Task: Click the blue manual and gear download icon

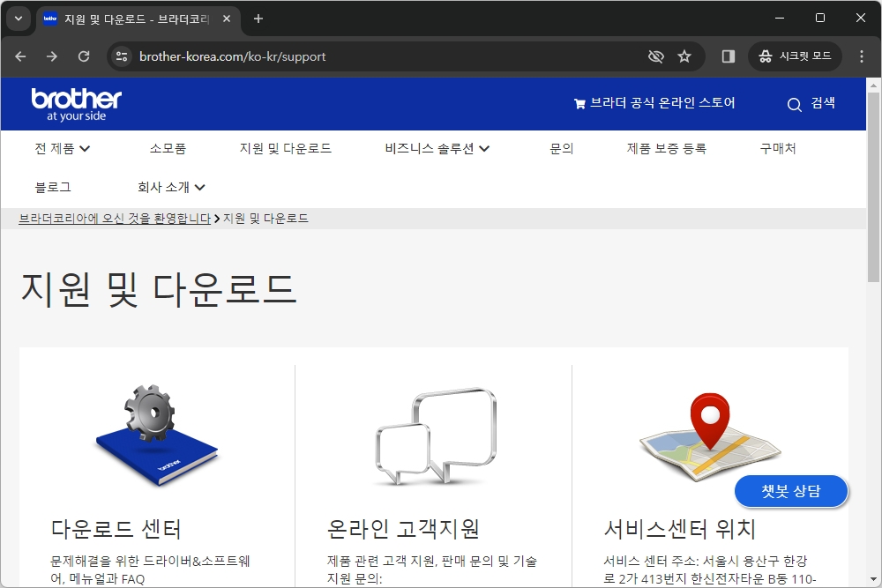Action: click(156, 435)
